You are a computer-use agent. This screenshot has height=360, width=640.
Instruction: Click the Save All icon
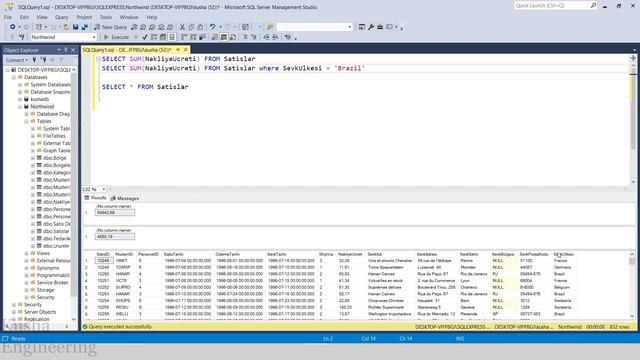point(84,27)
